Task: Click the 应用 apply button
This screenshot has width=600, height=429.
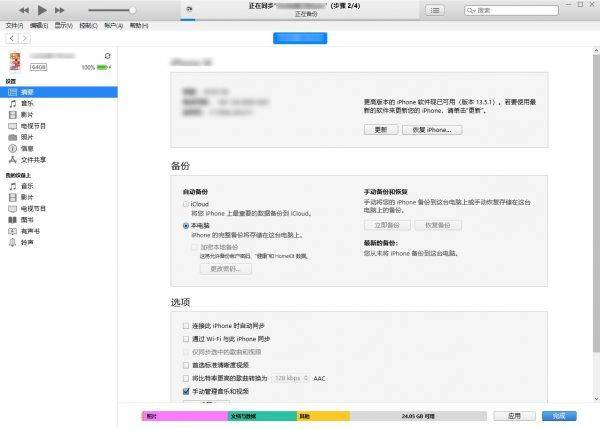Action: (x=514, y=416)
